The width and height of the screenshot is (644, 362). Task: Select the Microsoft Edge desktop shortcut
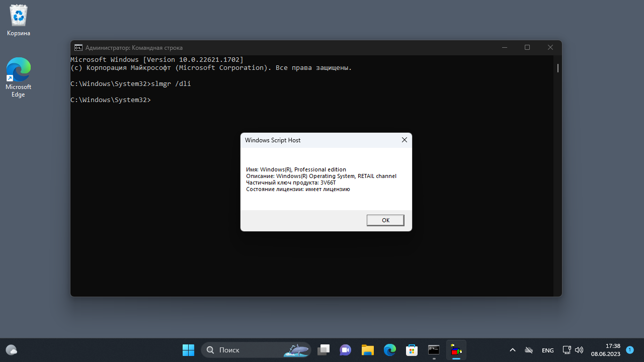pyautogui.click(x=19, y=77)
